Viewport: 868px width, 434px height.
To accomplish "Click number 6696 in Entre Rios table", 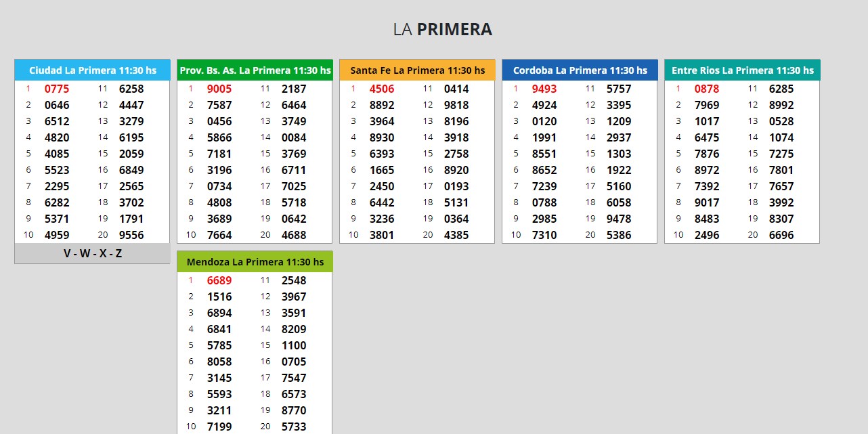I will 781,235.
